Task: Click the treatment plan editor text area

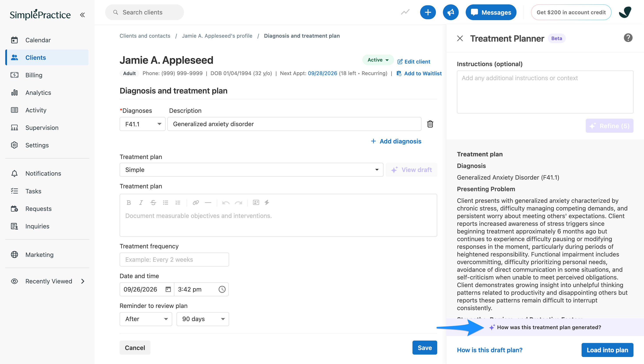Action: pos(278,223)
